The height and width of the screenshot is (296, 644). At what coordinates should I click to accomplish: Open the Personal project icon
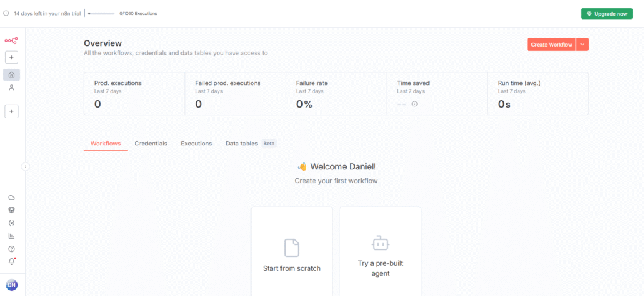(11, 88)
